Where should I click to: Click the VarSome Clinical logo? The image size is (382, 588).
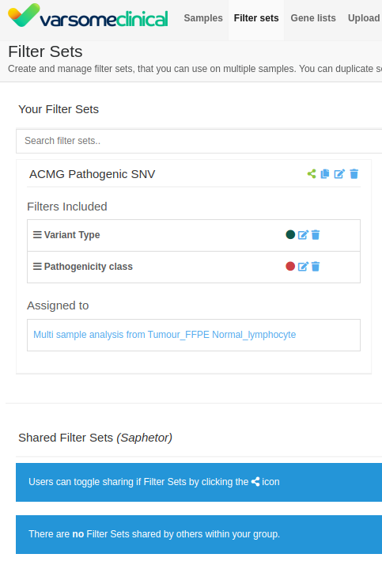pyautogui.click(x=88, y=16)
